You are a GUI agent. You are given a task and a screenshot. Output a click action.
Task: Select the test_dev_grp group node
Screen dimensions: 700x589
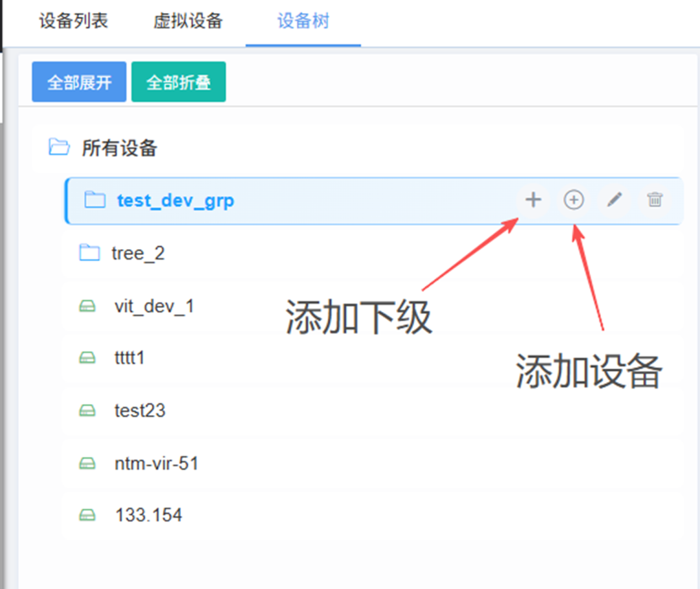pyautogui.click(x=374, y=200)
